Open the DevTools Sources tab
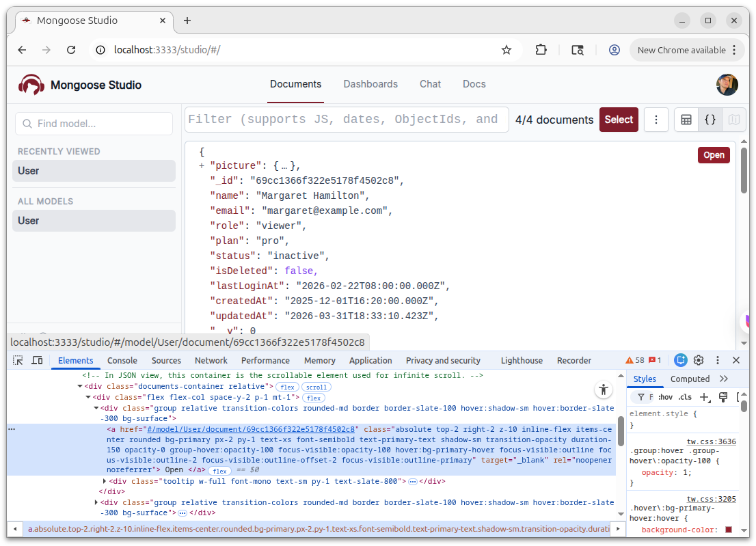This screenshot has height=546, width=756. coord(166,360)
